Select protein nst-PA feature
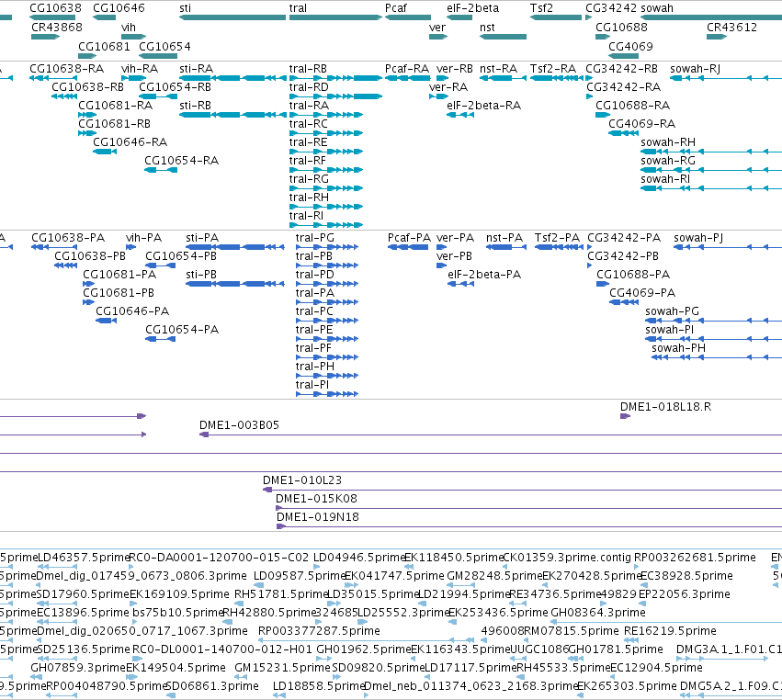 [x=506, y=247]
